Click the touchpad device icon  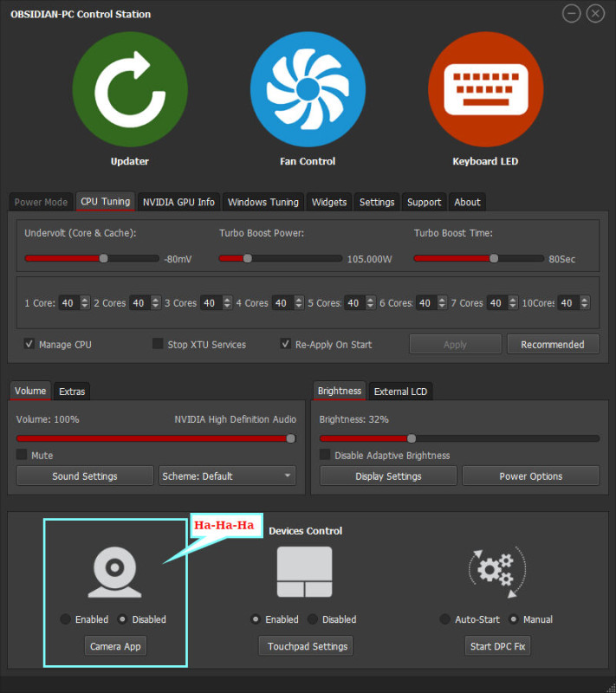click(304, 572)
